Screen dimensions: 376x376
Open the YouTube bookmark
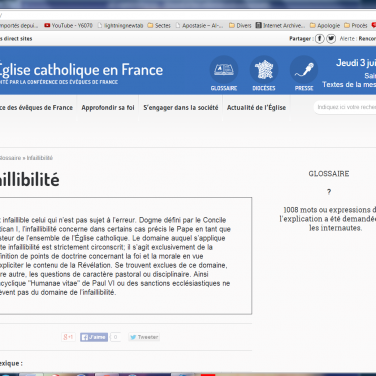point(68,25)
